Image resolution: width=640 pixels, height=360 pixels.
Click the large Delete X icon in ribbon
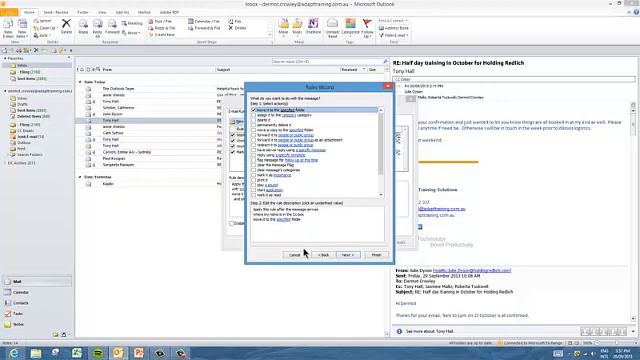tap(66, 24)
